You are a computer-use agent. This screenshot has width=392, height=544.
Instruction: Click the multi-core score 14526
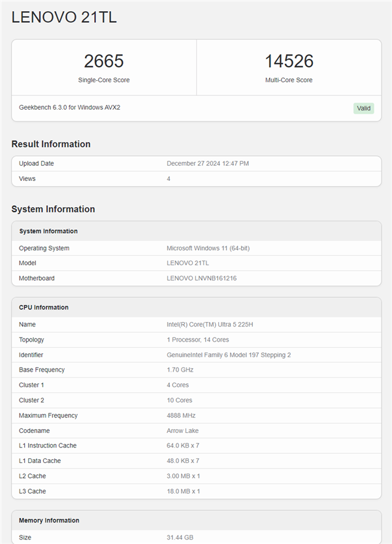tap(289, 61)
